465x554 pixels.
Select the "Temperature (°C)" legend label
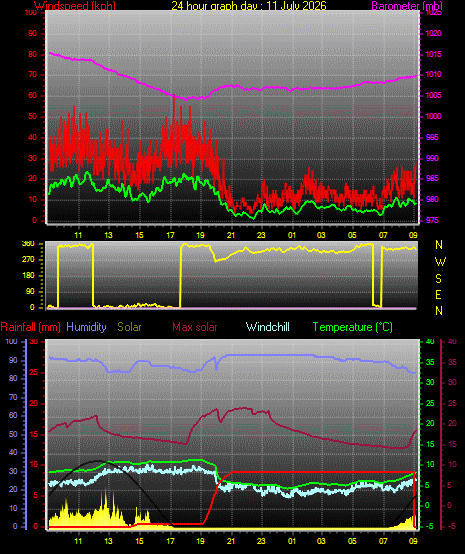[x=352, y=327]
